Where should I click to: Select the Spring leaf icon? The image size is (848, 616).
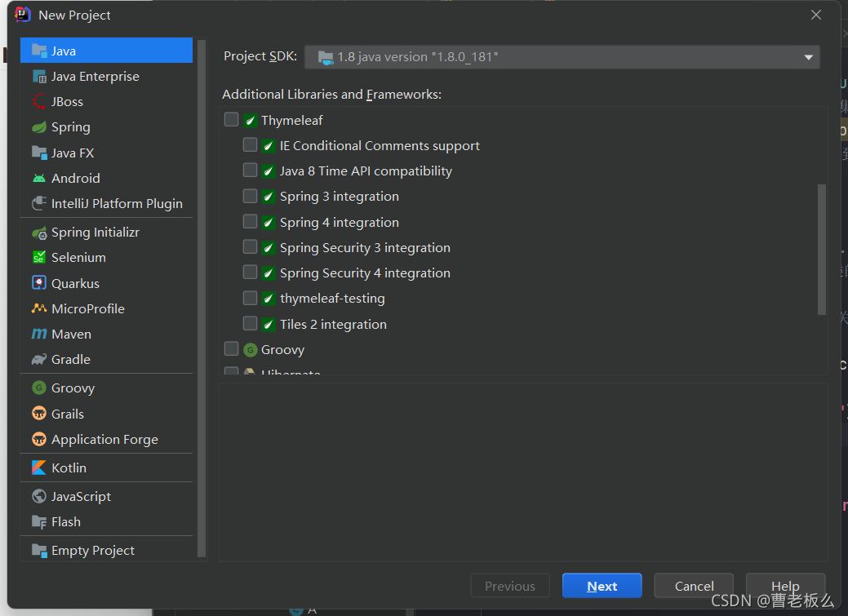tap(39, 127)
